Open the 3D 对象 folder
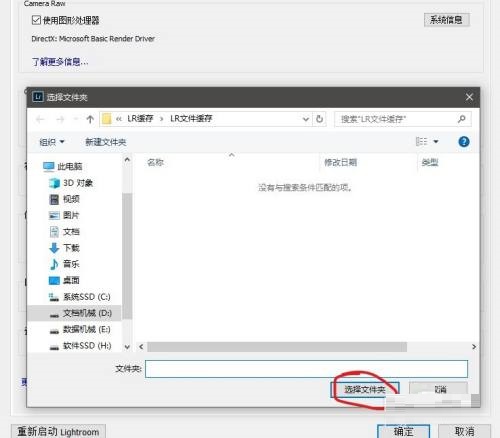The height and width of the screenshot is (438, 500). pos(71,183)
